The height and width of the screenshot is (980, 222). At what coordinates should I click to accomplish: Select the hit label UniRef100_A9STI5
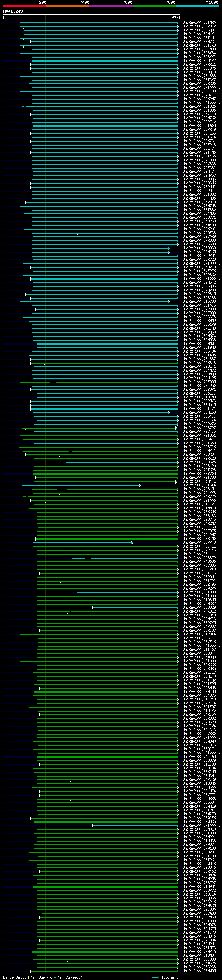[x=199, y=431]
